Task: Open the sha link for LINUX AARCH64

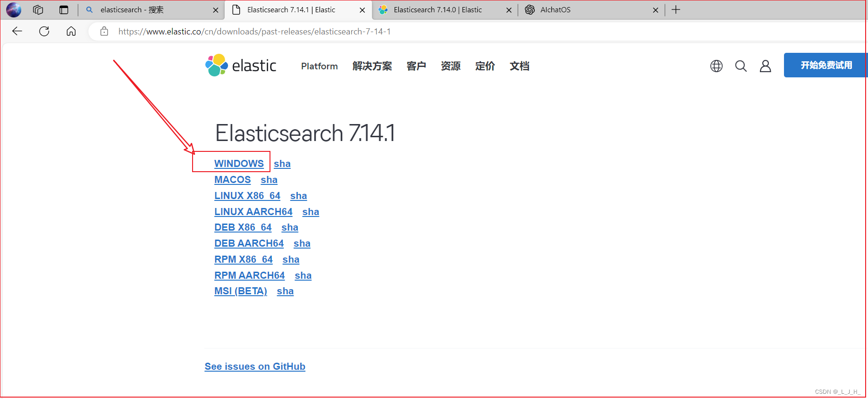Action: (x=311, y=212)
